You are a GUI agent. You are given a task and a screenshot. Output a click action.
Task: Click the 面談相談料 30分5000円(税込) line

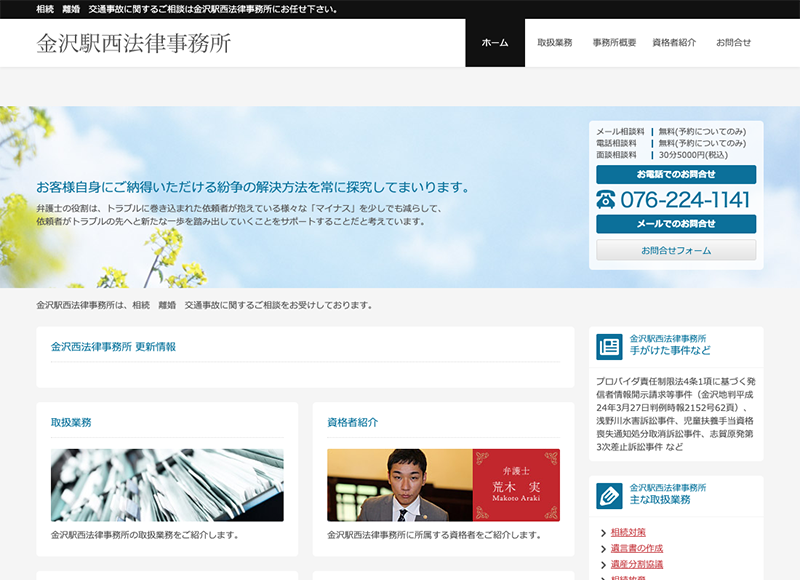tap(662, 155)
